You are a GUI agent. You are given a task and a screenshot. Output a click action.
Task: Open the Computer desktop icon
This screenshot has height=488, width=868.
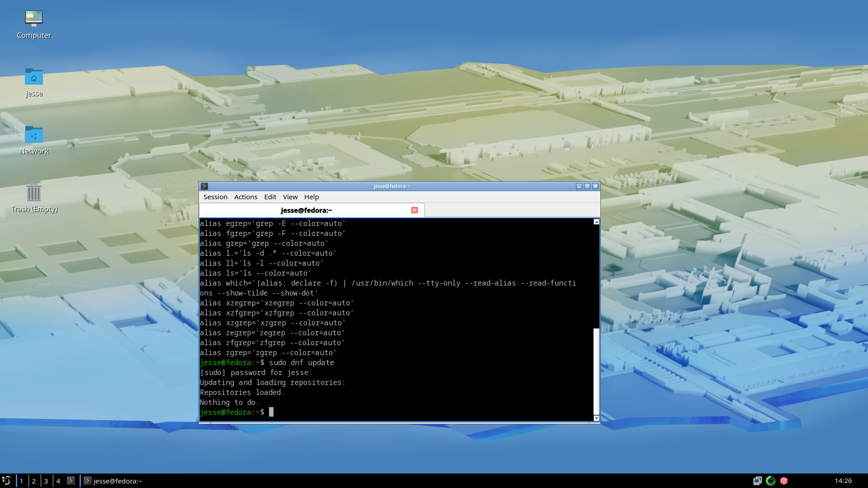coord(34,25)
